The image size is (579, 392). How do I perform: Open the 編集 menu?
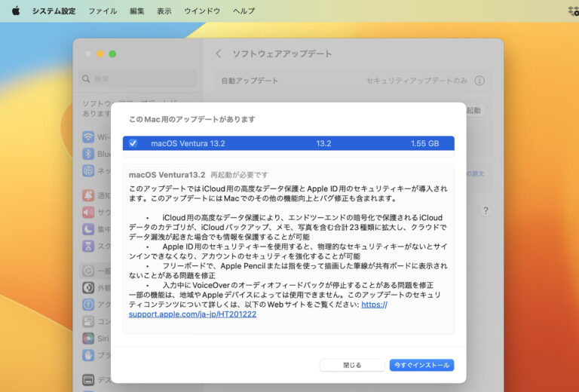click(137, 11)
